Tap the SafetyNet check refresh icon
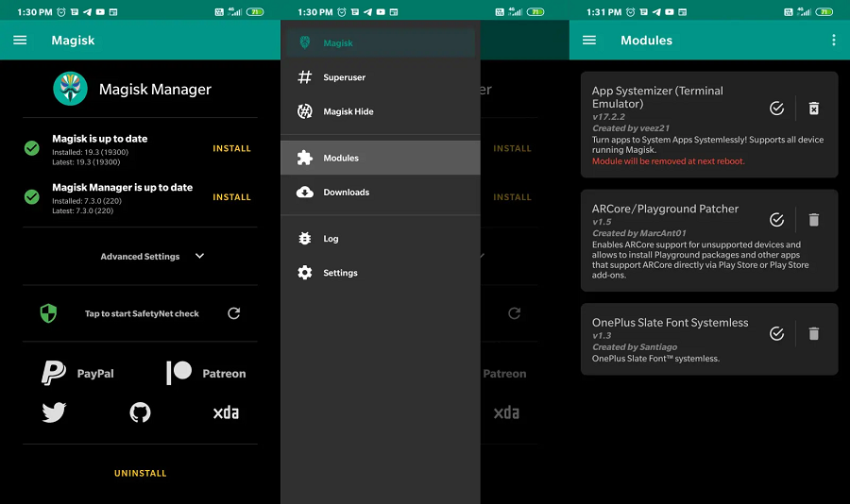 [x=233, y=313]
